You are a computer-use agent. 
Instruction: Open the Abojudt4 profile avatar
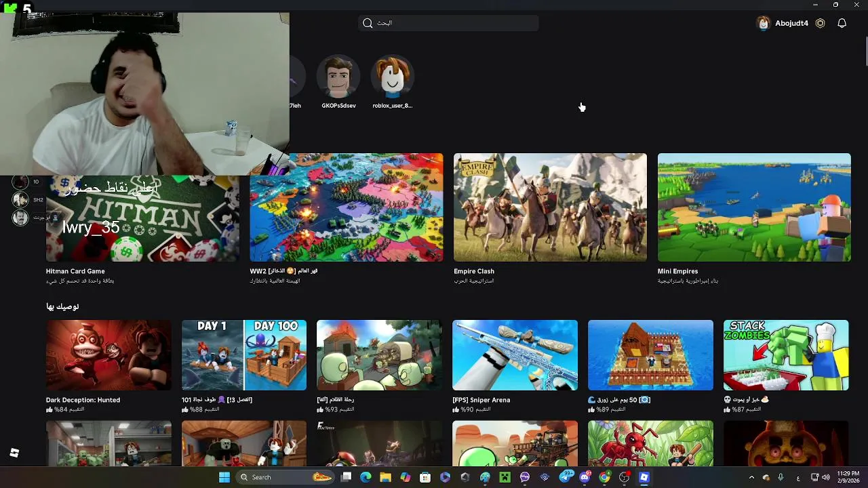[x=764, y=23]
